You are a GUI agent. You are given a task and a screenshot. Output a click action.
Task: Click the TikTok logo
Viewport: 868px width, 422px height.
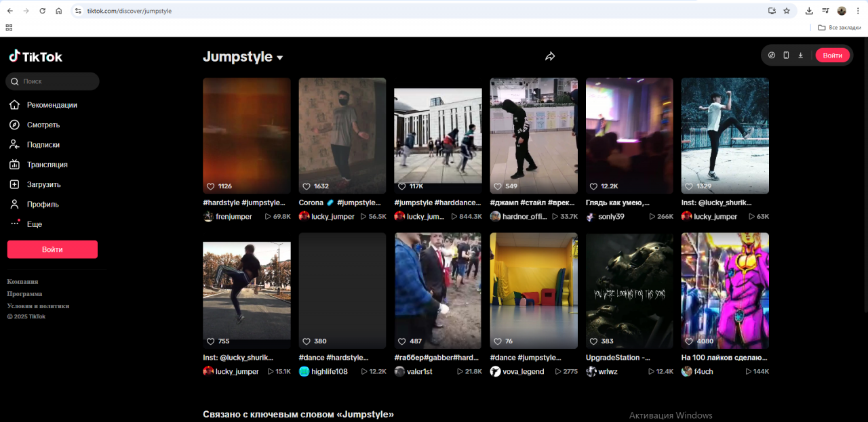pyautogui.click(x=35, y=56)
